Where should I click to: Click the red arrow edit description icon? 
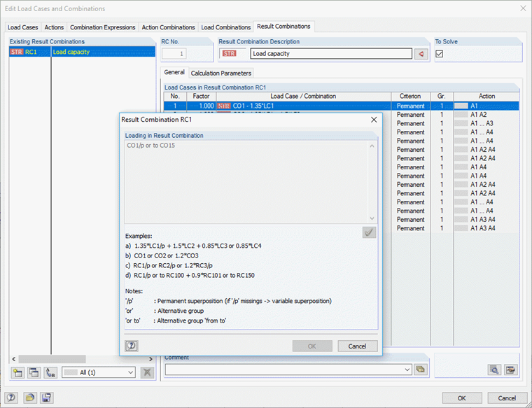click(x=421, y=54)
